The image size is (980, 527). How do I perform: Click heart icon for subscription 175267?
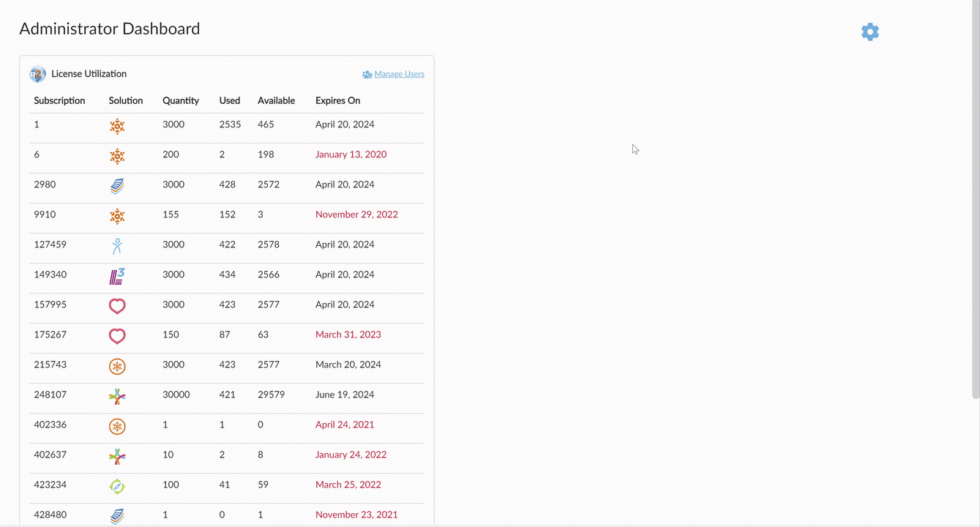(x=117, y=336)
